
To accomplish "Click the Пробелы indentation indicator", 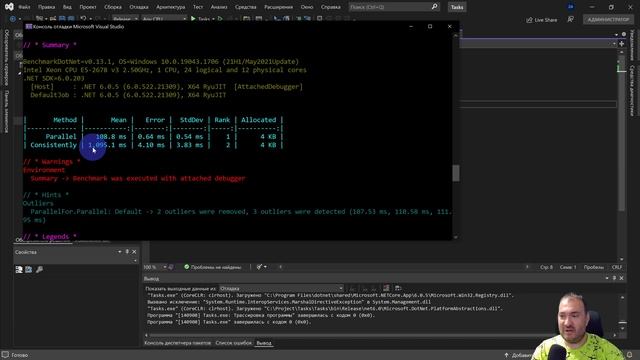I will 593,267.
